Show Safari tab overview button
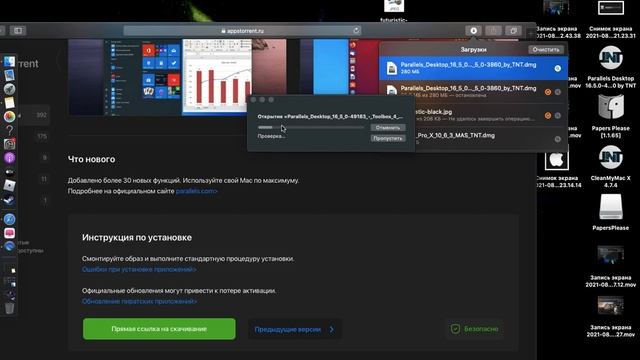Viewport: 640px width, 360px height. tap(513, 31)
